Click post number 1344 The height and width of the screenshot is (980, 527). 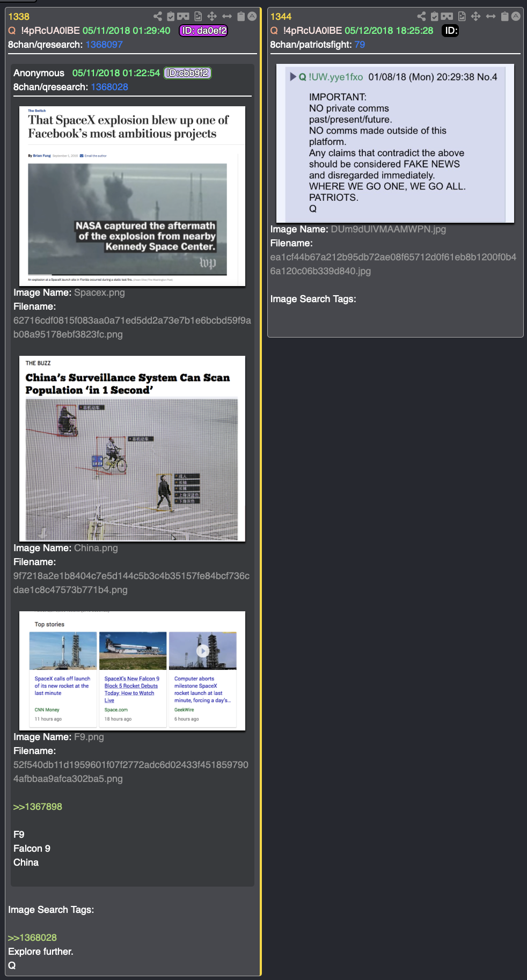click(x=281, y=17)
